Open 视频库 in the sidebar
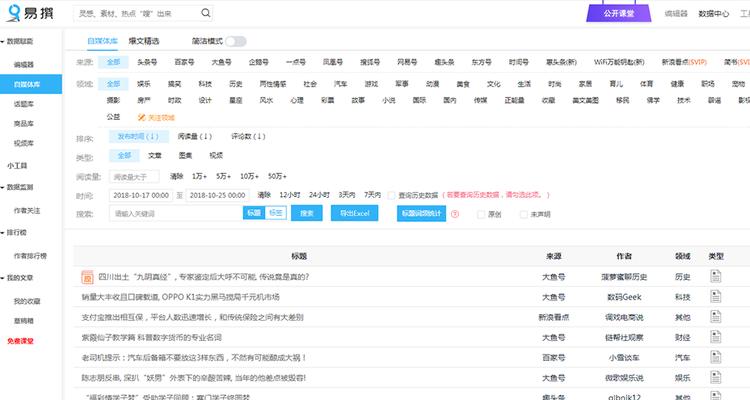This screenshot has height=400, width=750. (23, 143)
